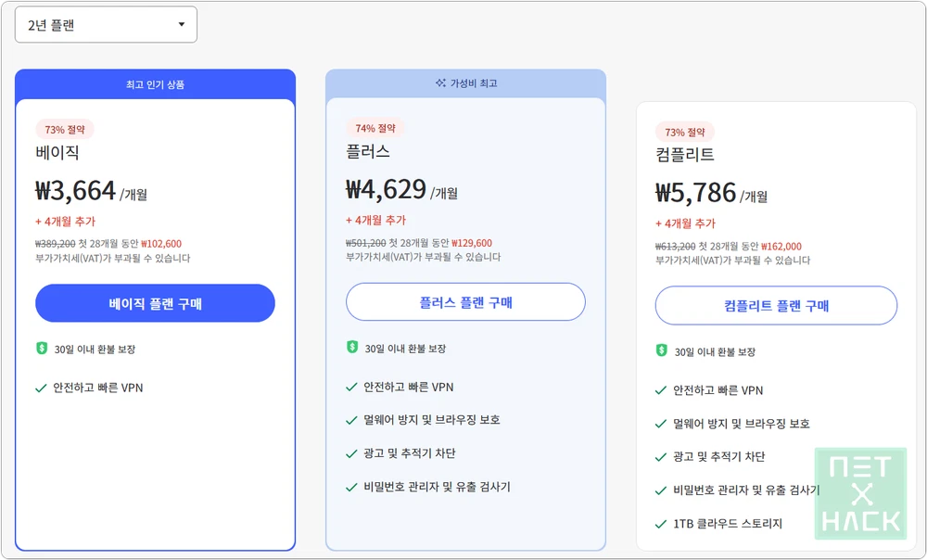This screenshot has height=560, width=927.
Task: Click the green shield icon in 컴플리트 card
Action: [x=661, y=351]
